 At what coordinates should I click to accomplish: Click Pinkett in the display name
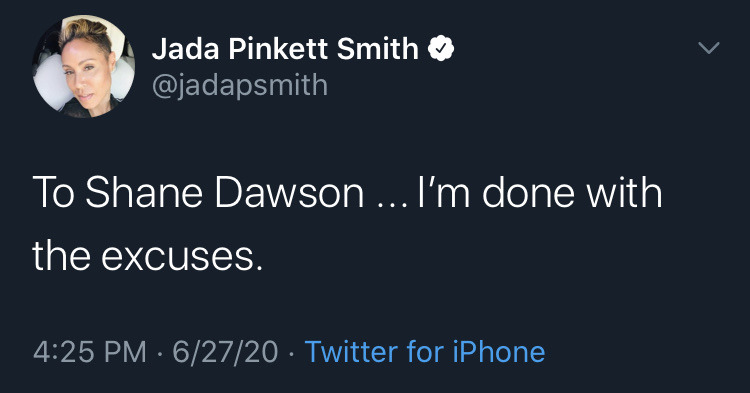coord(278,49)
